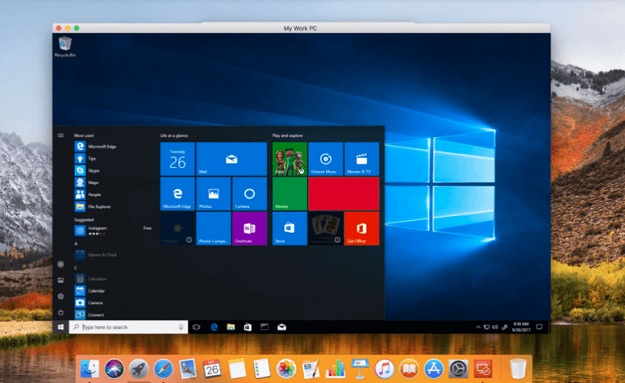This screenshot has height=383, width=625.
Task: Open the Store tile
Action: 289,229
